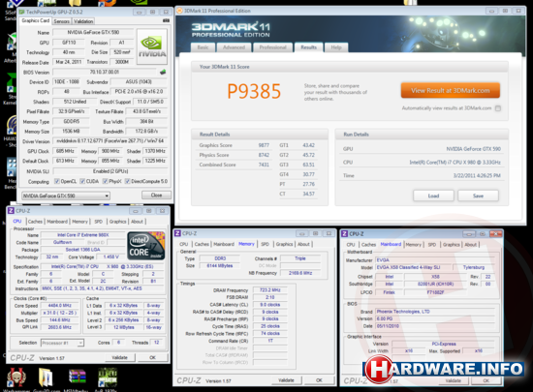Click the CPU-Z icon in CPU tab window
Screen dimensions: 533x392
click(x=11, y=211)
